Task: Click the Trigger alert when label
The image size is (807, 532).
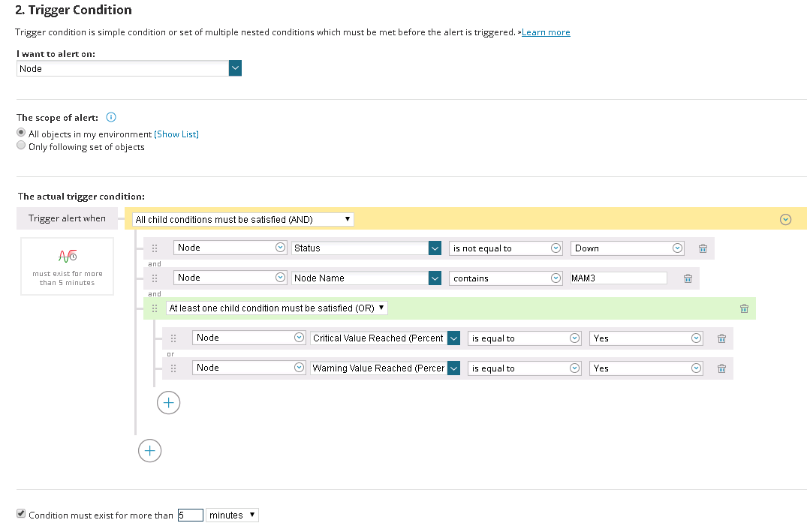Action: (x=67, y=218)
